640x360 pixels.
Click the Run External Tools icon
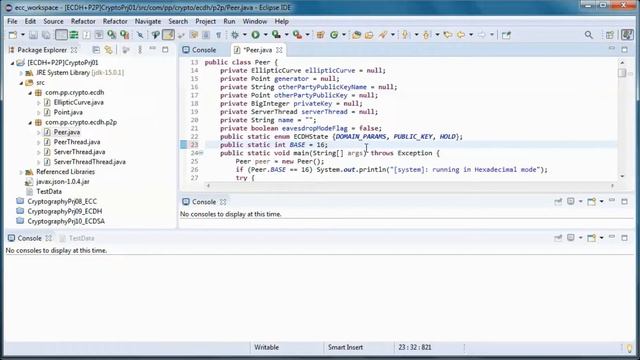coord(298,35)
